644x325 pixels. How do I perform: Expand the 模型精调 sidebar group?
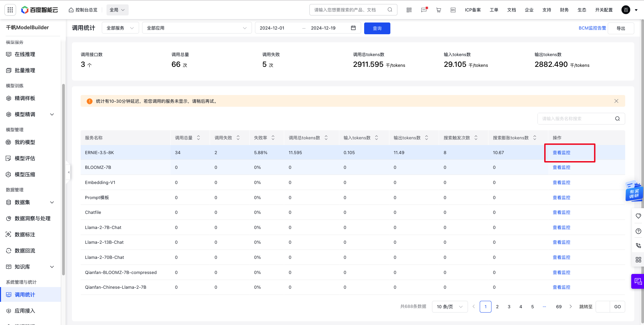point(52,114)
